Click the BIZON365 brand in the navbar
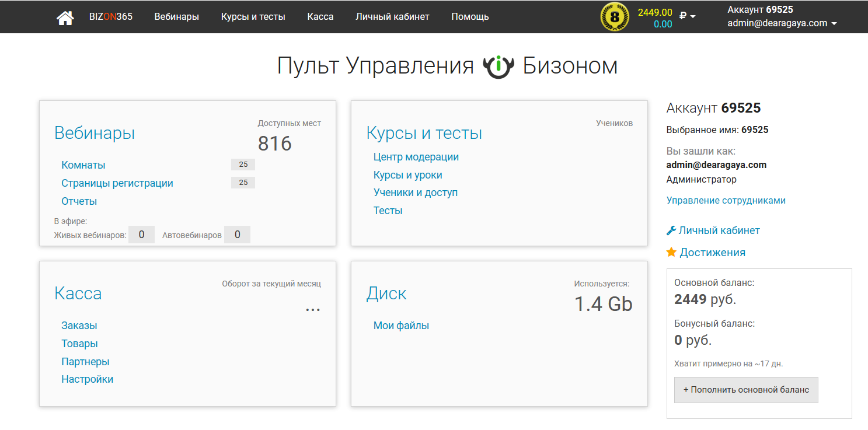Image resolution: width=868 pixels, height=430 pixels. (111, 17)
